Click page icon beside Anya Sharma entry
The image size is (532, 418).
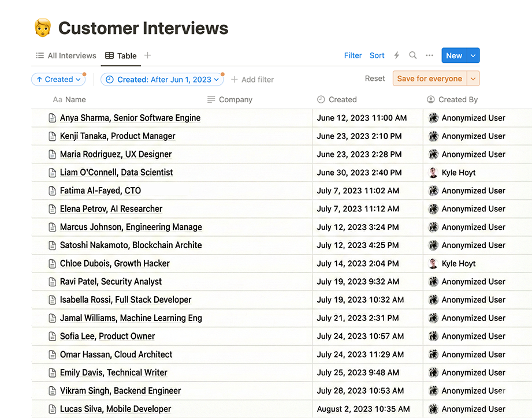(x=53, y=118)
